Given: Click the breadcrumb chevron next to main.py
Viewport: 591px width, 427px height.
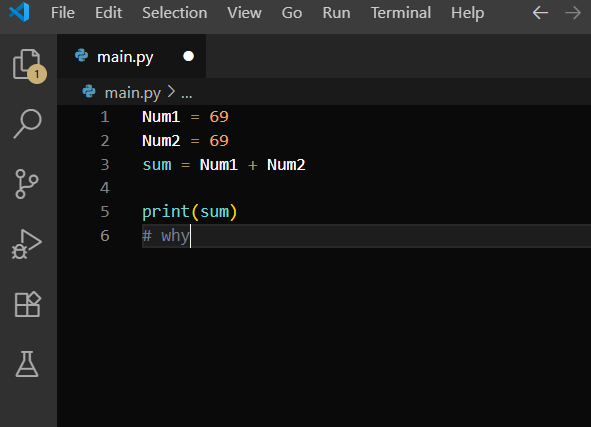Looking at the screenshot, I should (171, 92).
